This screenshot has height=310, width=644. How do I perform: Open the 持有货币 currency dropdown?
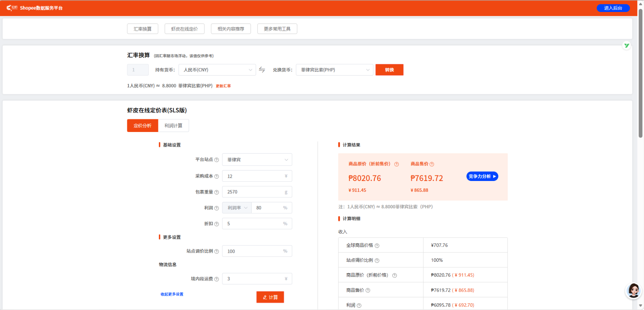pyautogui.click(x=217, y=70)
